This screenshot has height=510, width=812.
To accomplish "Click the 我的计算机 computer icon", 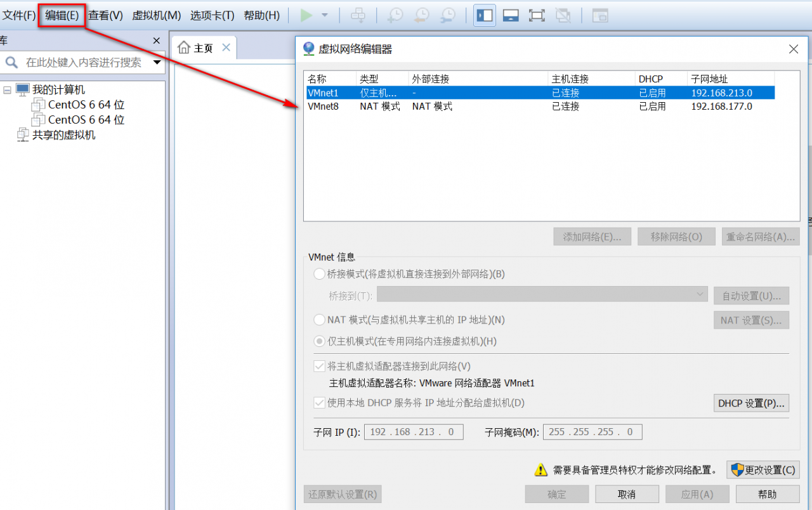I will [x=23, y=89].
